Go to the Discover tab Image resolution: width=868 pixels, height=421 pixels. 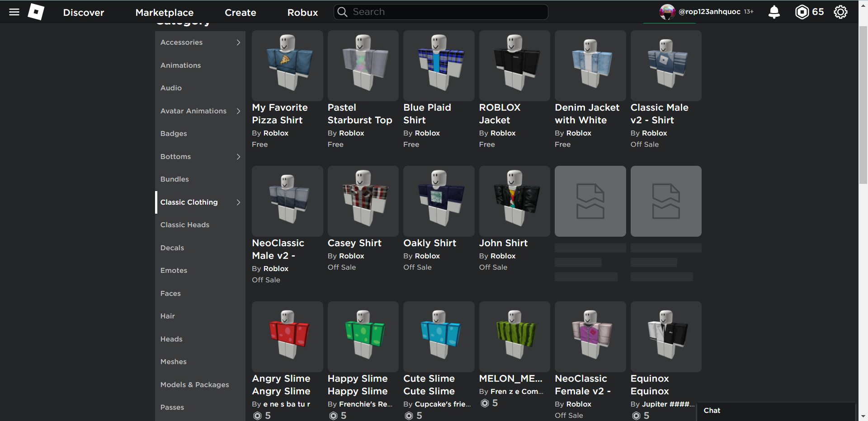click(84, 13)
